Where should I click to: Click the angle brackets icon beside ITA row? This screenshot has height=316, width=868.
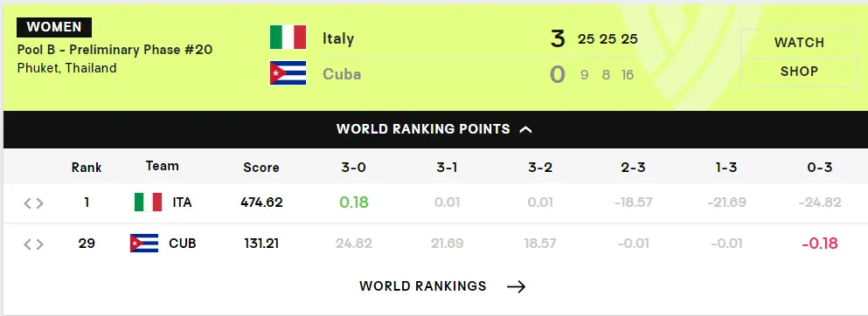tap(33, 203)
